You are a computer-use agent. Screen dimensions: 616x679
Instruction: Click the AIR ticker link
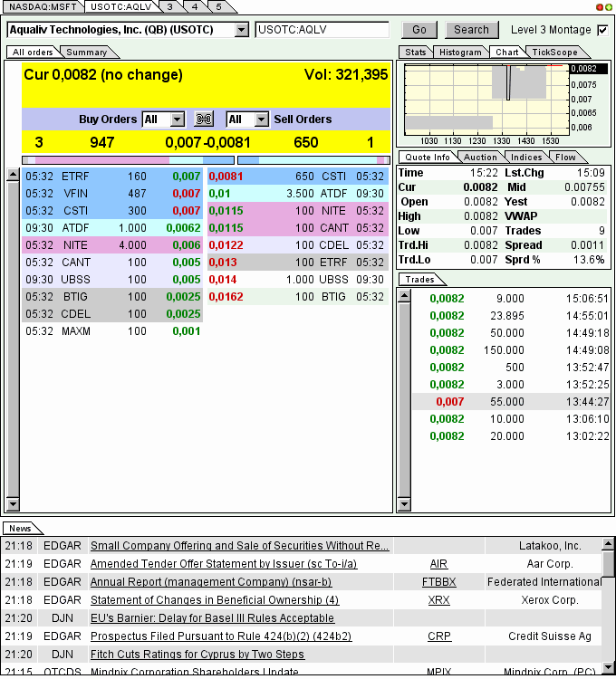click(438, 564)
